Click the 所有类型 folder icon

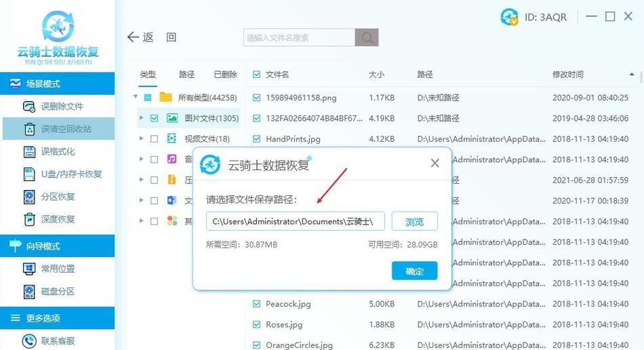click(x=165, y=98)
